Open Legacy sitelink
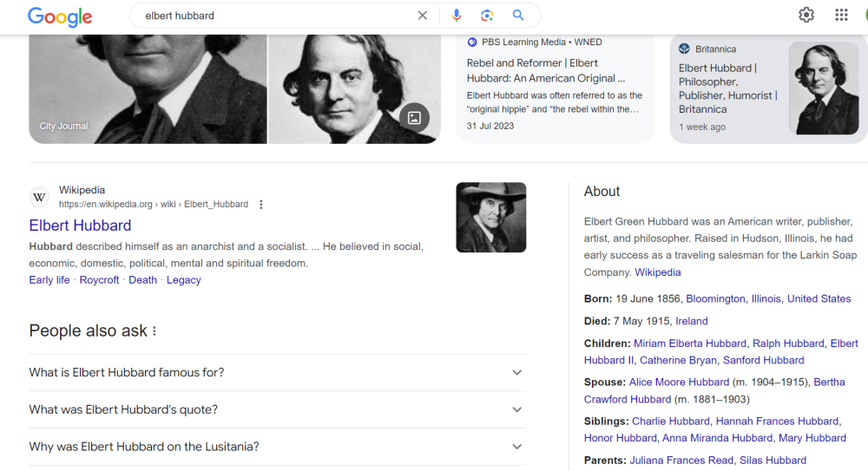Image resolution: width=868 pixels, height=471 pixels. 184,280
